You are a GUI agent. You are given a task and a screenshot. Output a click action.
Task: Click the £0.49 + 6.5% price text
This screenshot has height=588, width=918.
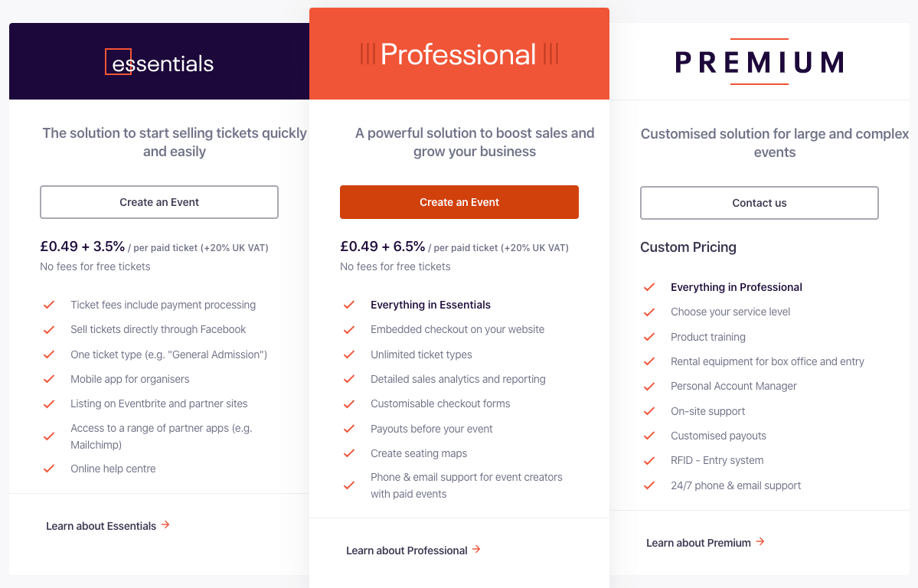(382, 247)
